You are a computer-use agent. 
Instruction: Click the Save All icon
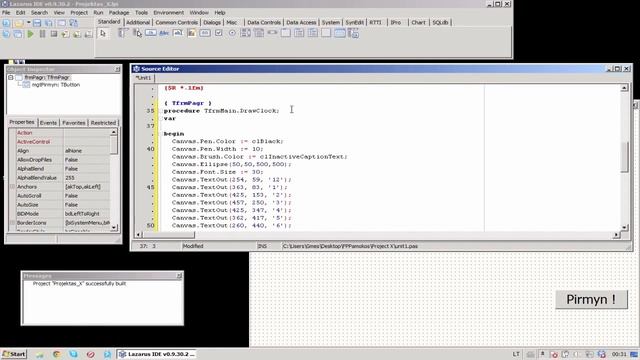click(49, 23)
